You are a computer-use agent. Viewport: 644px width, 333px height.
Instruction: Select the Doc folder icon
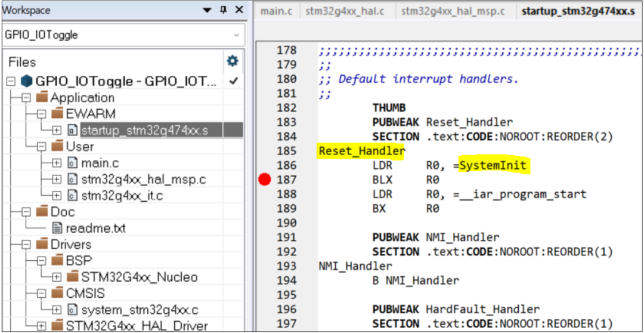point(42,212)
